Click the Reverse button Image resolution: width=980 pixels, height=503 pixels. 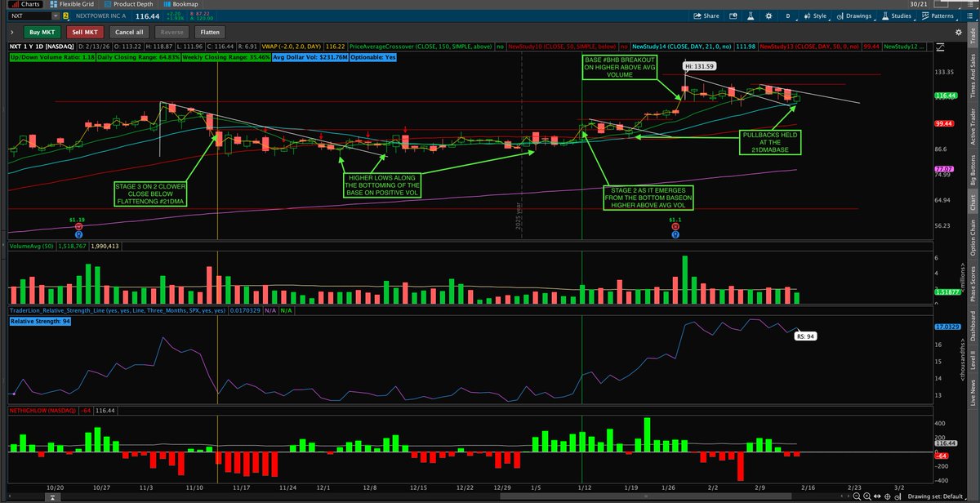tap(171, 32)
